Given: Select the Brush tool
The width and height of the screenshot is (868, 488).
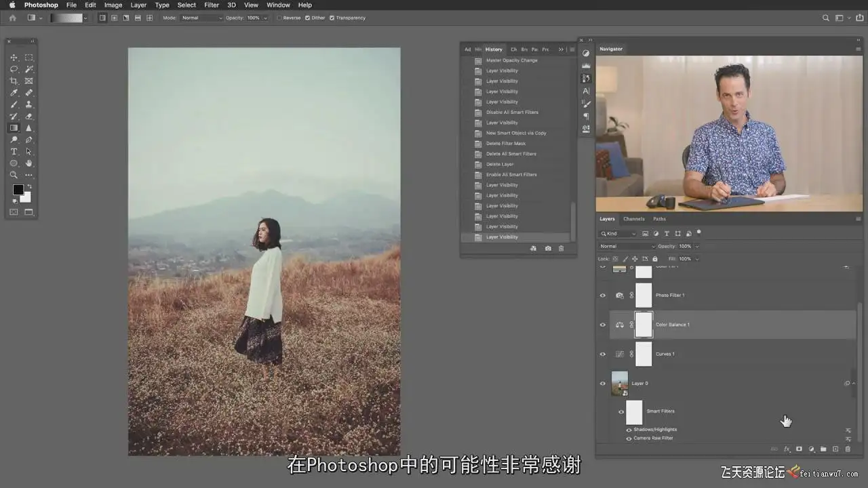Looking at the screenshot, I should tap(14, 104).
